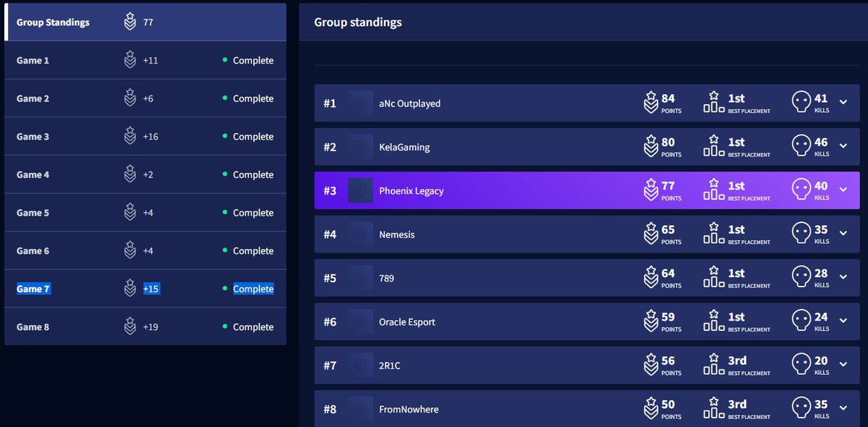Click the medal icon in Game 8 row
Image resolution: width=868 pixels, height=427 pixels.
pos(129,326)
